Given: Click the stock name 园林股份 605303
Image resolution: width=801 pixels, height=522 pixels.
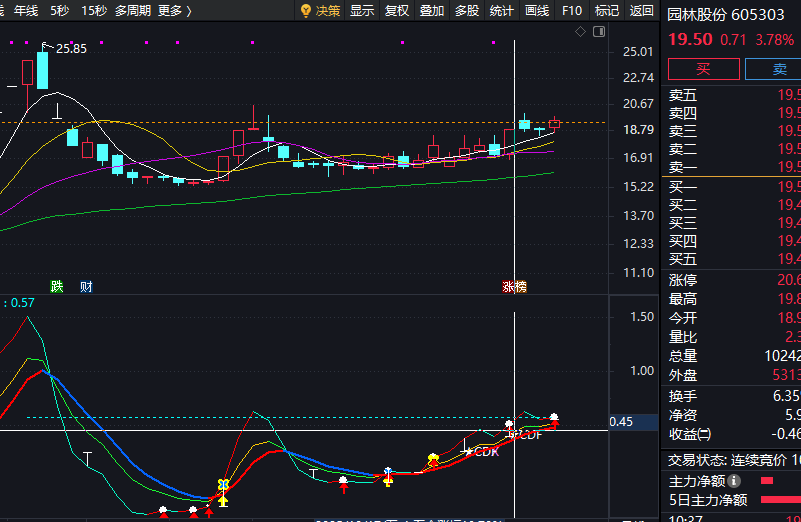Looking at the screenshot, I should tap(725, 15).
